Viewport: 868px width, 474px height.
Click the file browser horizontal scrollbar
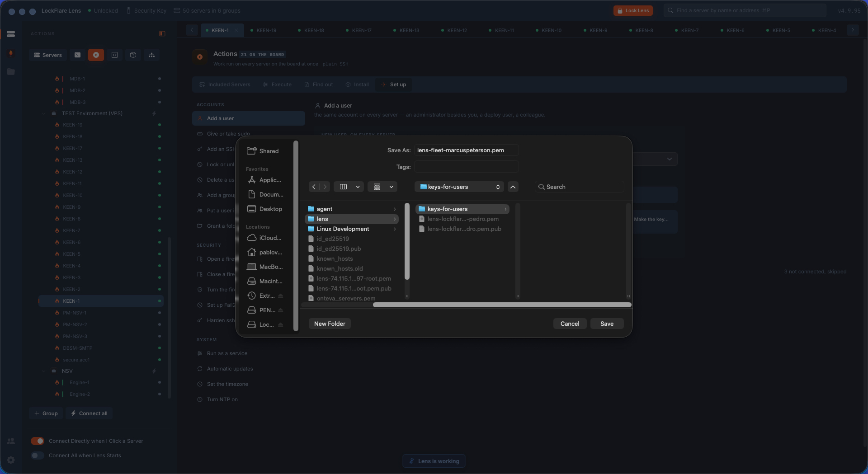click(502, 305)
